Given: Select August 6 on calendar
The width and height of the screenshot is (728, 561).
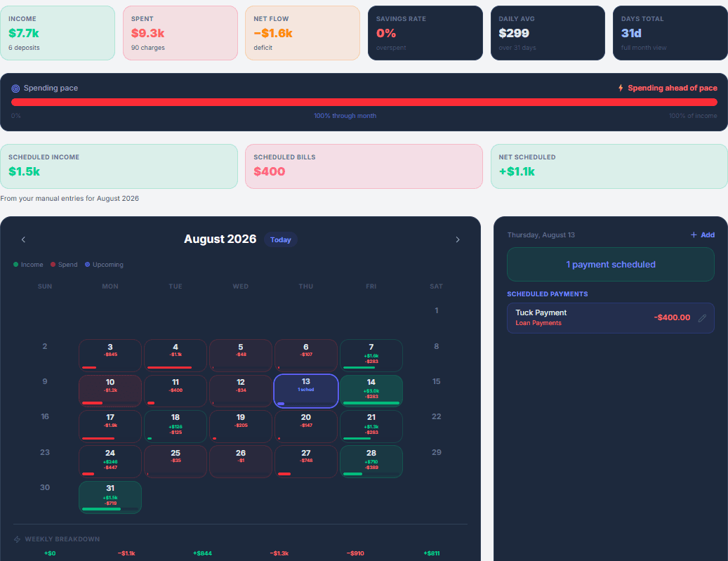Looking at the screenshot, I should click(x=306, y=355).
